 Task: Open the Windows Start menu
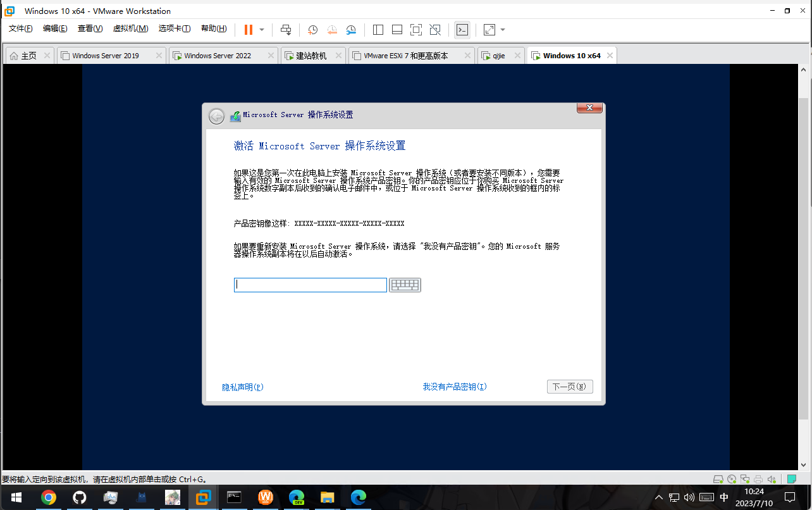15,497
